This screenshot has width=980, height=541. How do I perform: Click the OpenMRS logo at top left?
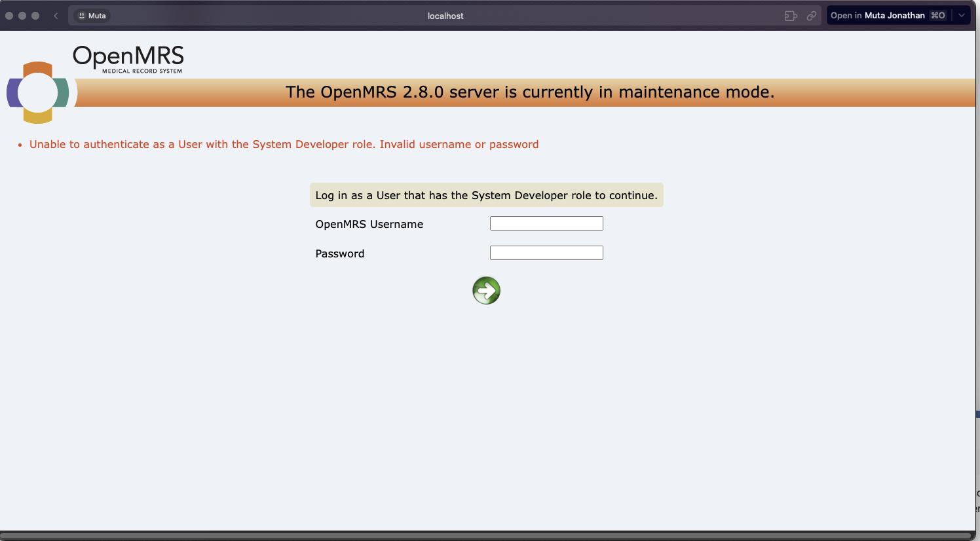point(38,92)
